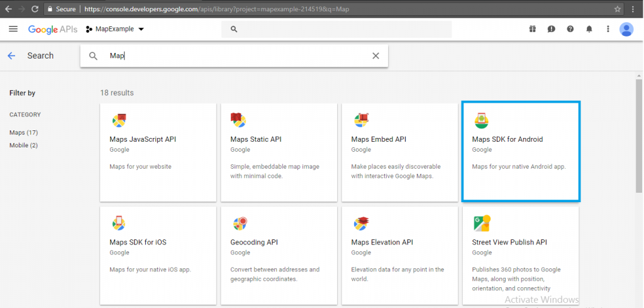
Task: Click the page vertical scrollbar
Action: [639, 135]
